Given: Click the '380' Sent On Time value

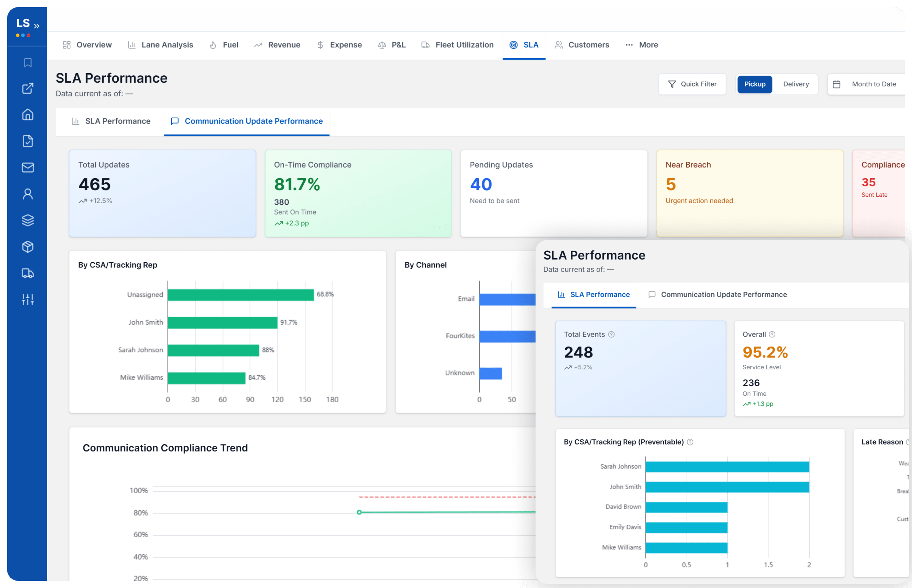Looking at the screenshot, I should tap(282, 202).
